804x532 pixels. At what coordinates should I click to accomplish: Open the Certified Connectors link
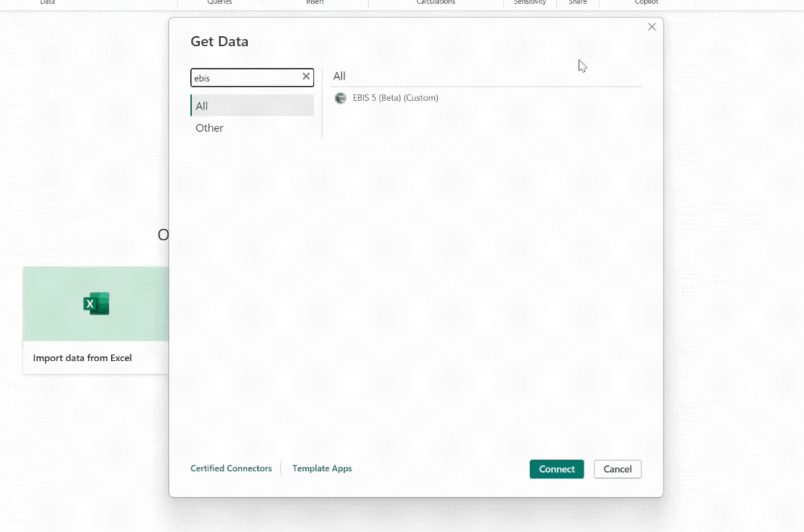[231, 468]
